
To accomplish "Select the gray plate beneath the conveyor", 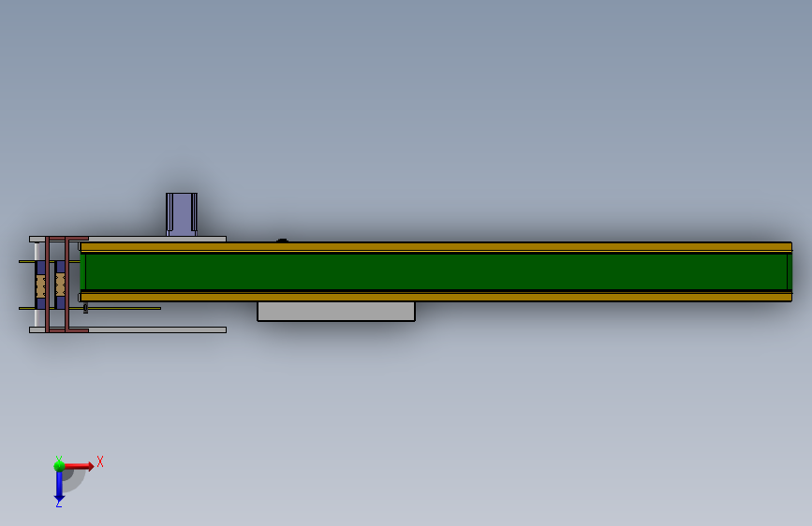I will pos(336,311).
